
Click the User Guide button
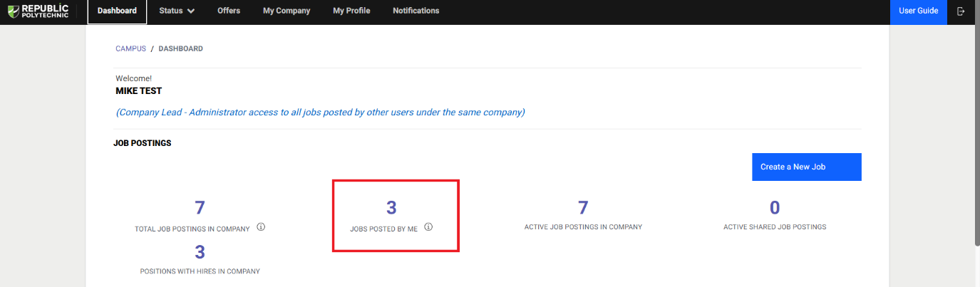click(918, 11)
